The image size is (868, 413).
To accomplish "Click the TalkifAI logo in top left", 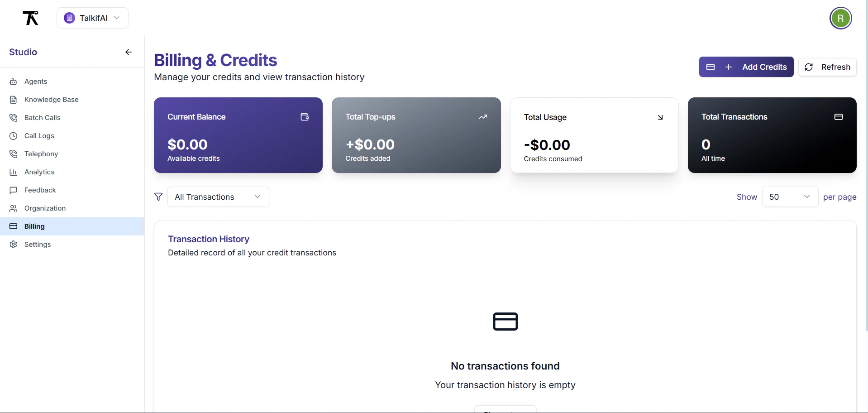I will [x=30, y=18].
